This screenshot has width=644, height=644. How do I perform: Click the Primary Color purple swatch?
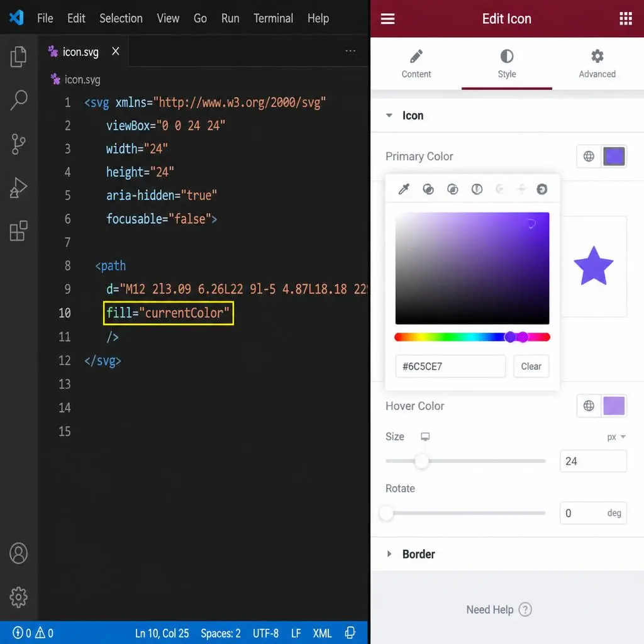click(614, 156)
